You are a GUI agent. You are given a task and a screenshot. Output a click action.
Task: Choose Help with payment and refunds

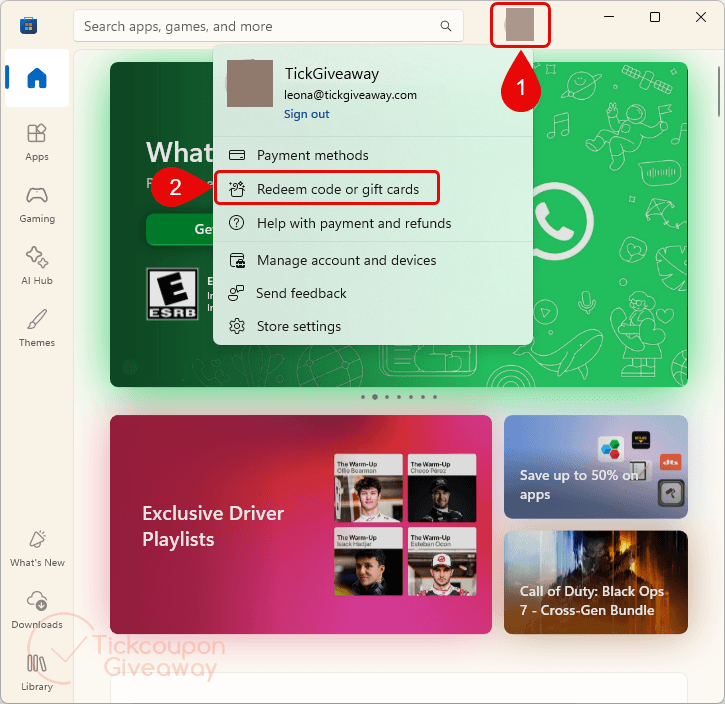[373, 223]
